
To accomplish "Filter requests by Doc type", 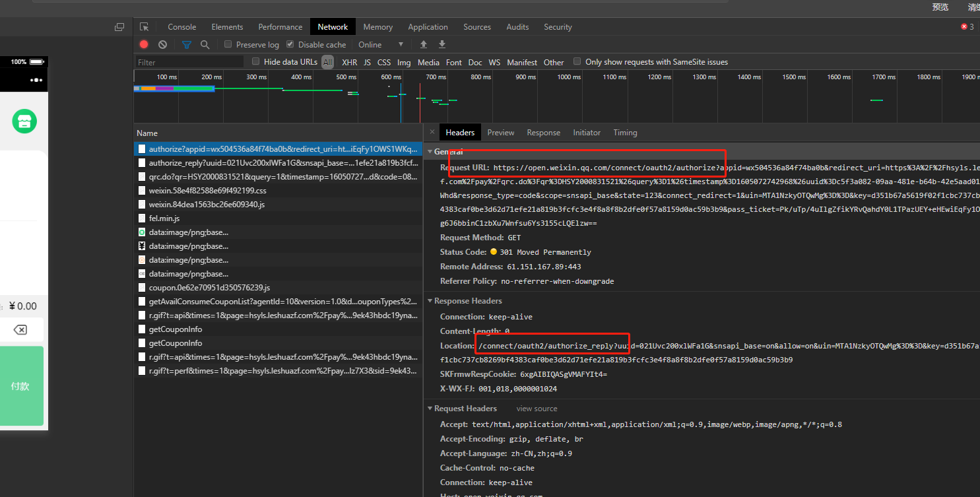I will (475, 62).
